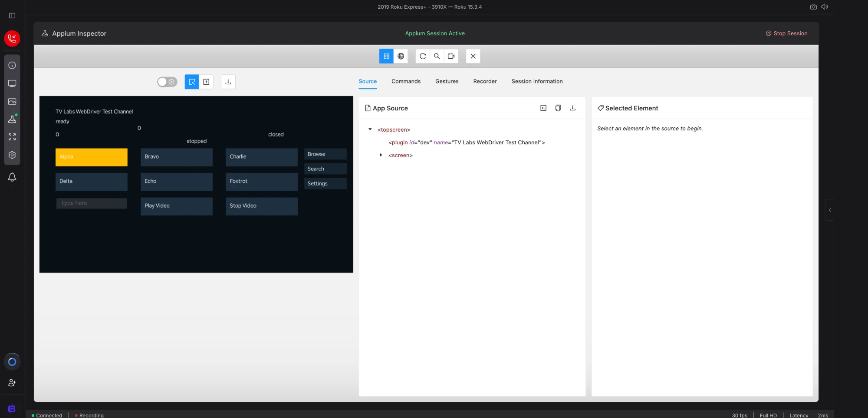
Task: Switch to the Gestures tab
Action: tap(447, 81)
